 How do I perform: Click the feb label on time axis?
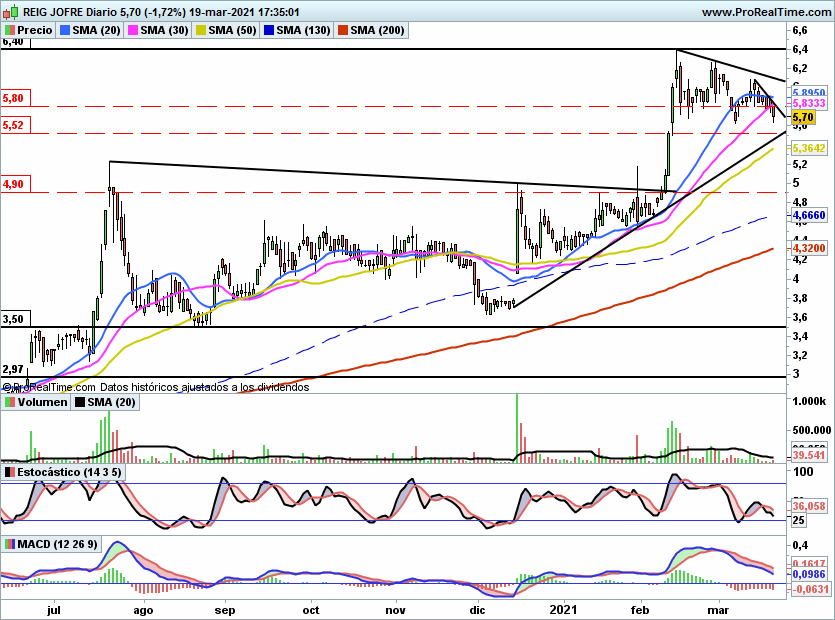pos(640,610)
